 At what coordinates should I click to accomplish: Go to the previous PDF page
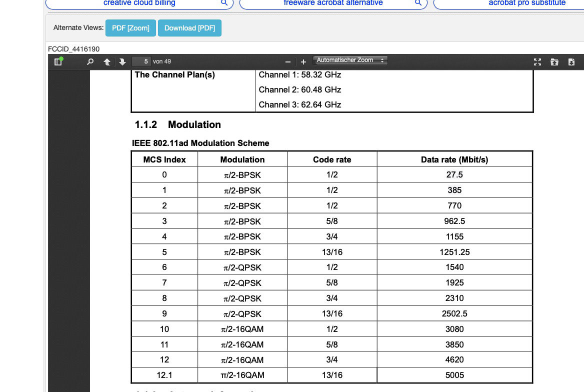click(x=107, y=62)
